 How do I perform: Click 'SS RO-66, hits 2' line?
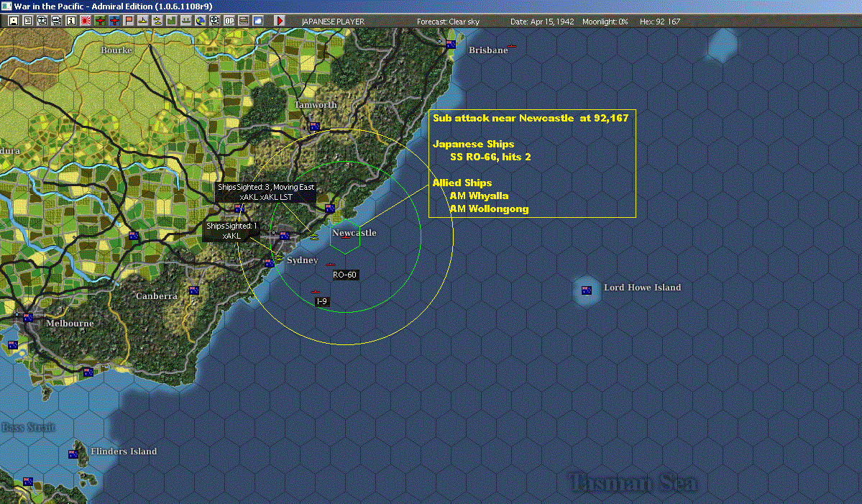(x=490, y=157)
